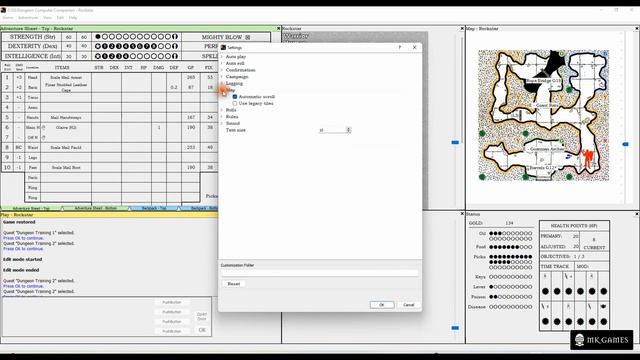This screenshot has height=360, width=640.
Task: Click the application icon in title bar
Action: click(3, 10)
